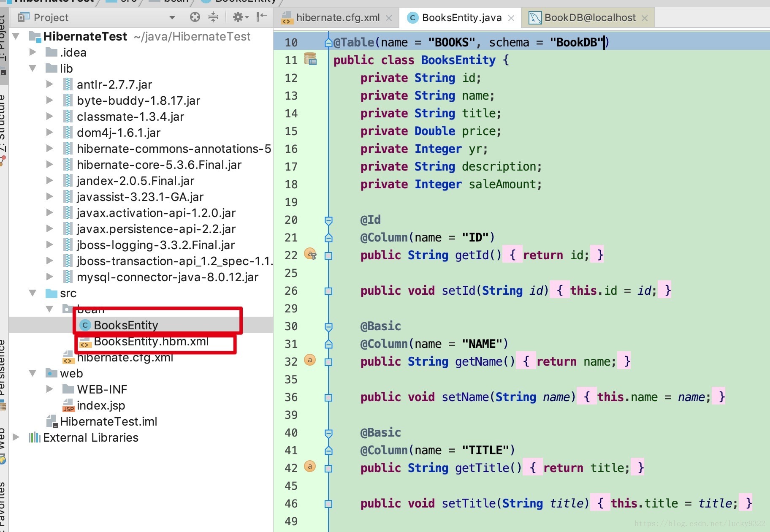
Task: Toggle annotation fold marker at line 30
Action: tap(328, 327)
